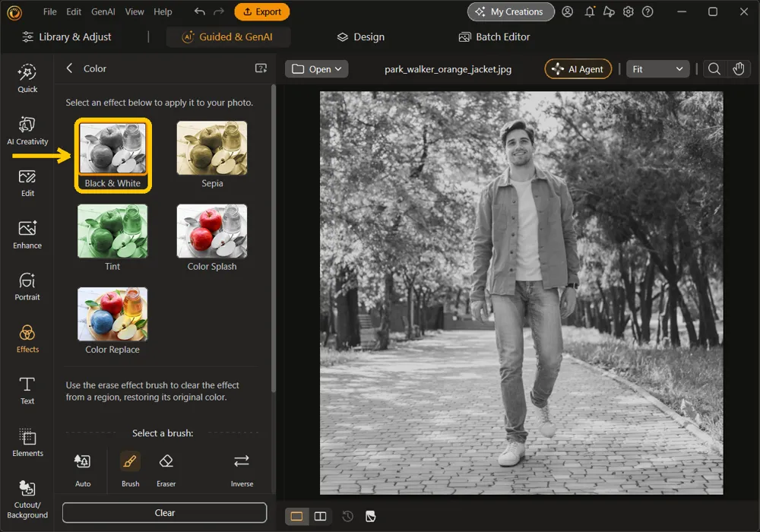This screenshot has width=760, height=532.
Task: Click the Export button
Action: click(x=261, y=11)
